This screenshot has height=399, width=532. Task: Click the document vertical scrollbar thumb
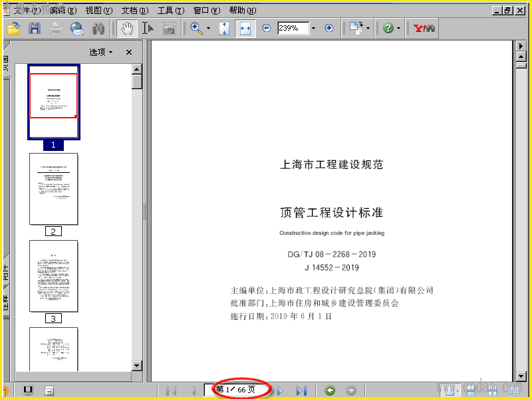pos(521,65)
